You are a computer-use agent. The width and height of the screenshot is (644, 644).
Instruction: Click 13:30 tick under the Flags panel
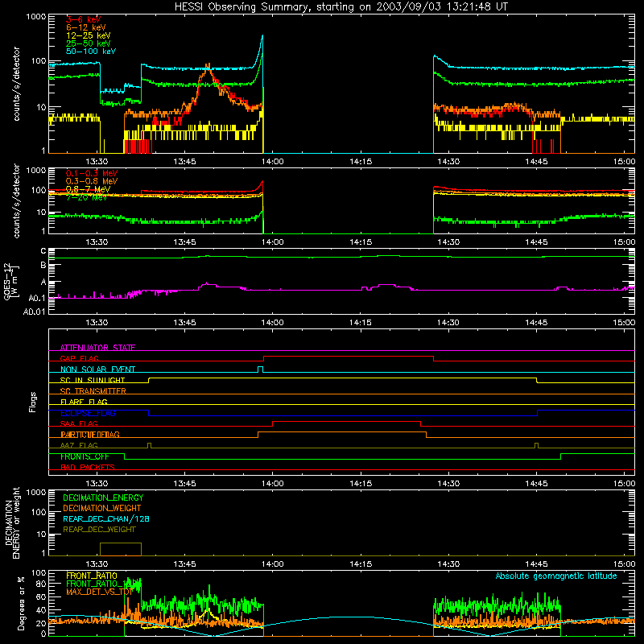tap(97, 484)
